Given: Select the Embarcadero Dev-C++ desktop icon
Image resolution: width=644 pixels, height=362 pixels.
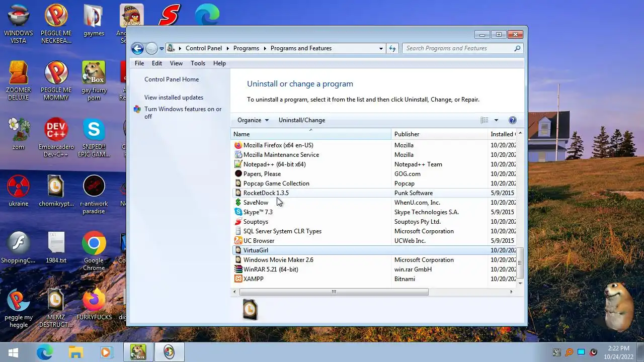Looking at the screenshot, I should pyautogui.click(x=56, y=137).
